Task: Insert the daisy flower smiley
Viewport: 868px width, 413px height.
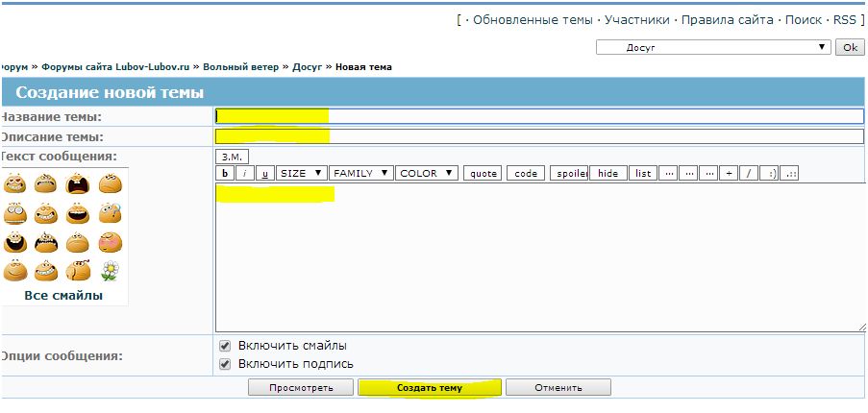Action: 111,271
